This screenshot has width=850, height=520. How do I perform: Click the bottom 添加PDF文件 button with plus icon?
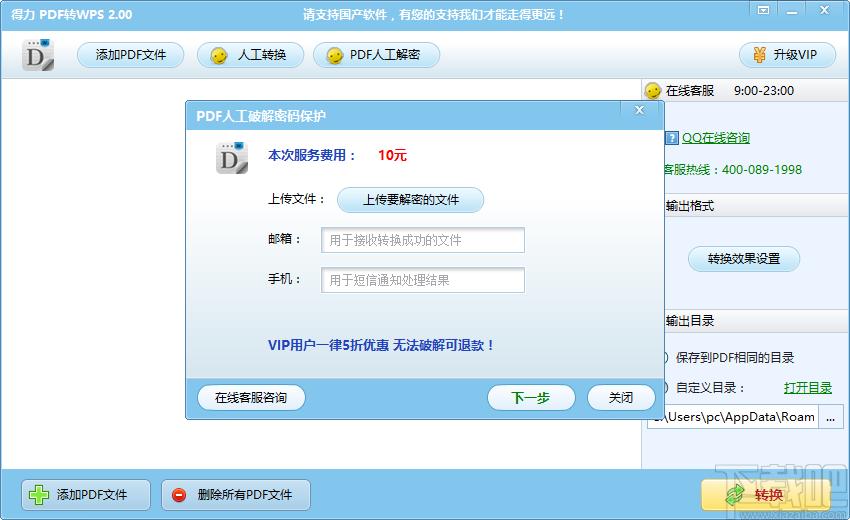(x=86, y=495)
